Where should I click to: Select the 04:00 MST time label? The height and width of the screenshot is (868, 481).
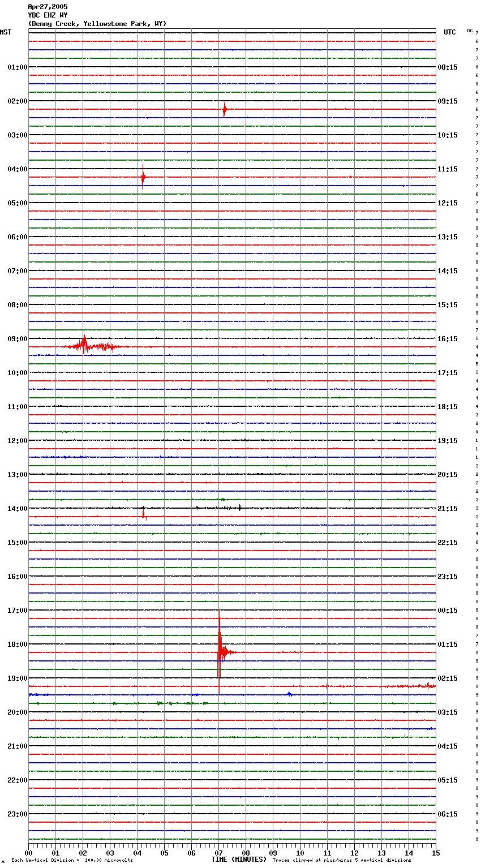pyautogui.click(x=18, y=169)
